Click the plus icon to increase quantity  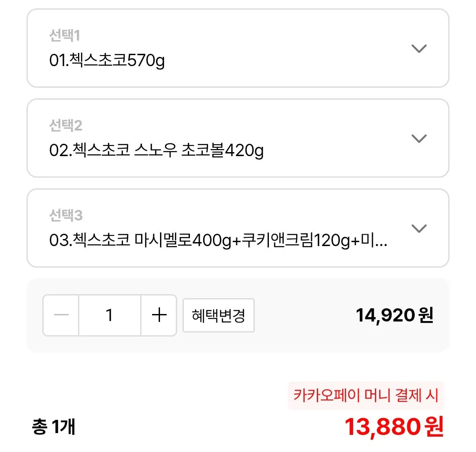click(x=159, y=315)
